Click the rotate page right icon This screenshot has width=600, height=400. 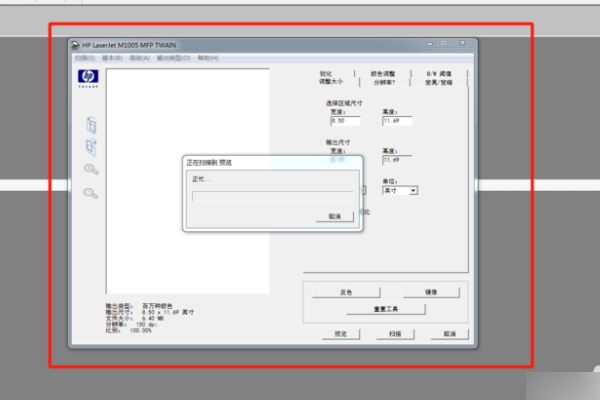click(x=91, y=147)
